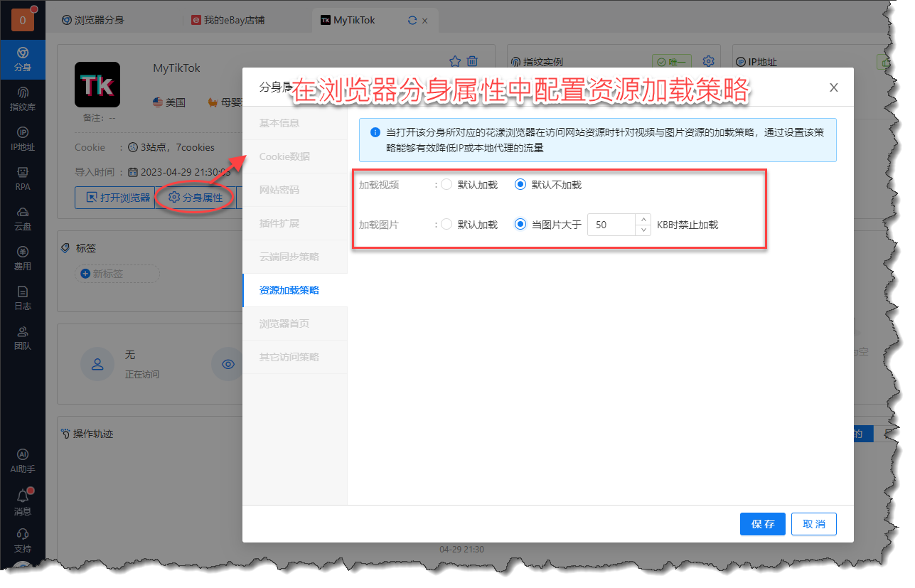Refresh the MyTikTok tab
This screenshot has width=915, height=588.
point(412,21)
